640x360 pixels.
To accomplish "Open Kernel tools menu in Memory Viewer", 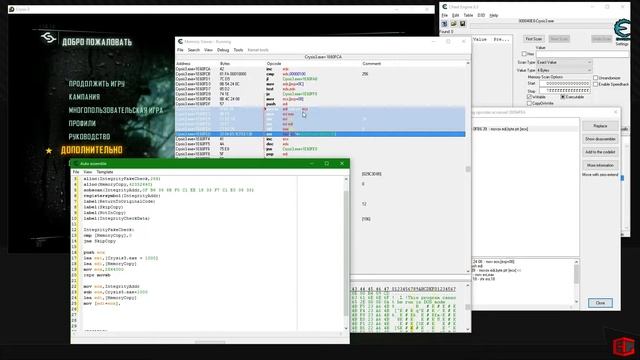I will point(258,50).
